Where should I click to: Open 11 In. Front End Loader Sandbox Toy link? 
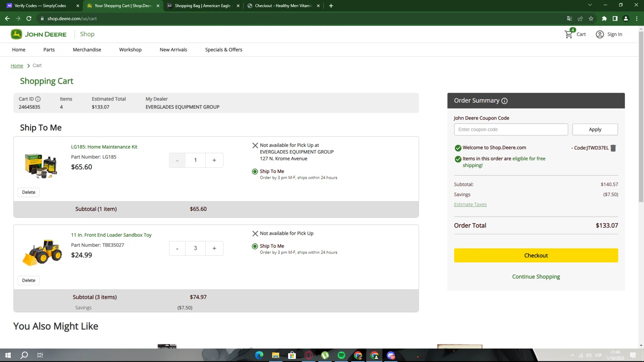tap(111, 235)
